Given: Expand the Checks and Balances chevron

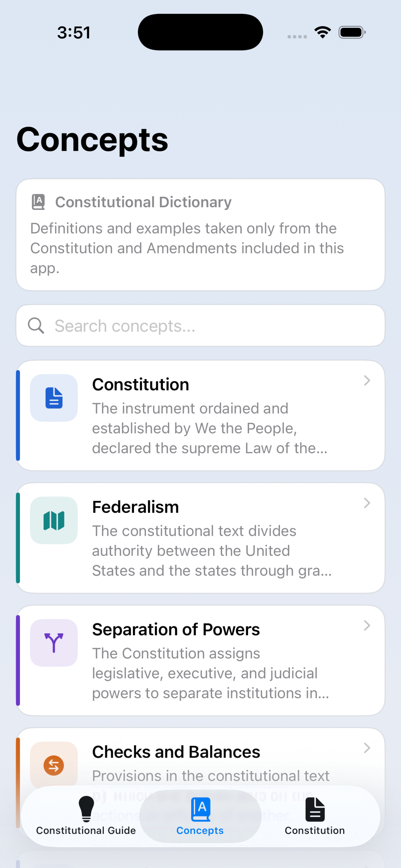Looking at the screenshot, I should (367, 748).
